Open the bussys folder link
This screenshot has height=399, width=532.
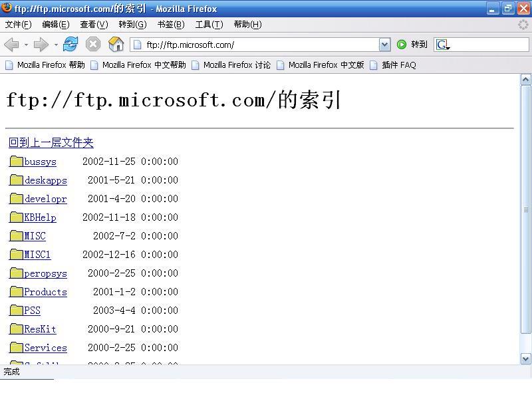(40, 162)
